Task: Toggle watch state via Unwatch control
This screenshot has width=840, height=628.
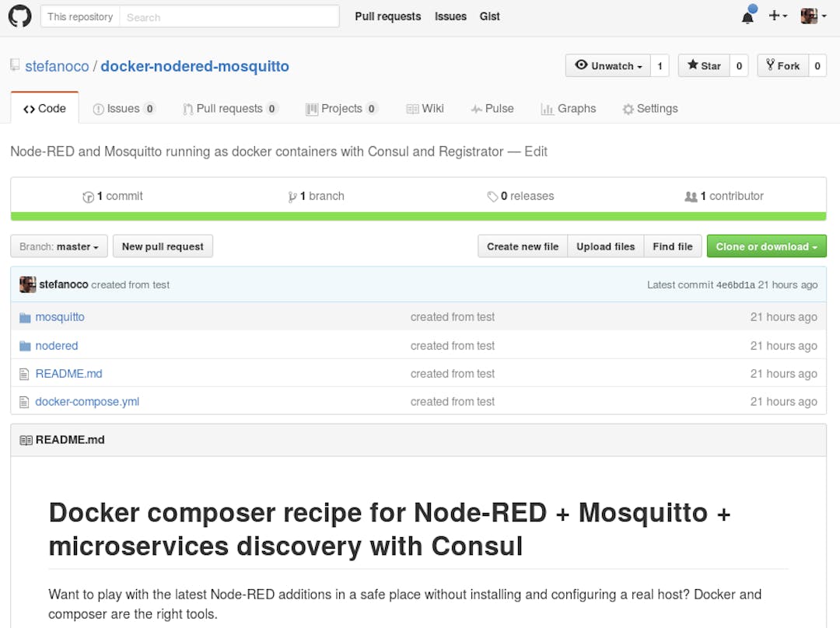Action: pyautogui.click(x=607, y=65)
